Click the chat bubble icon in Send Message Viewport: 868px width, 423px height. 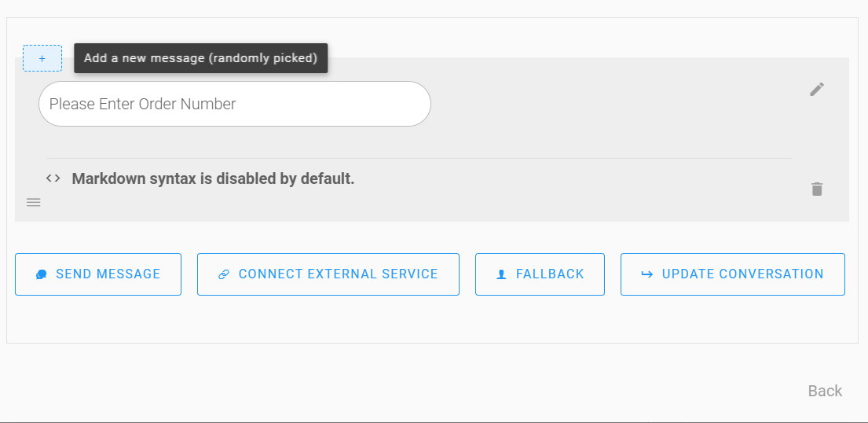(42, 274)
